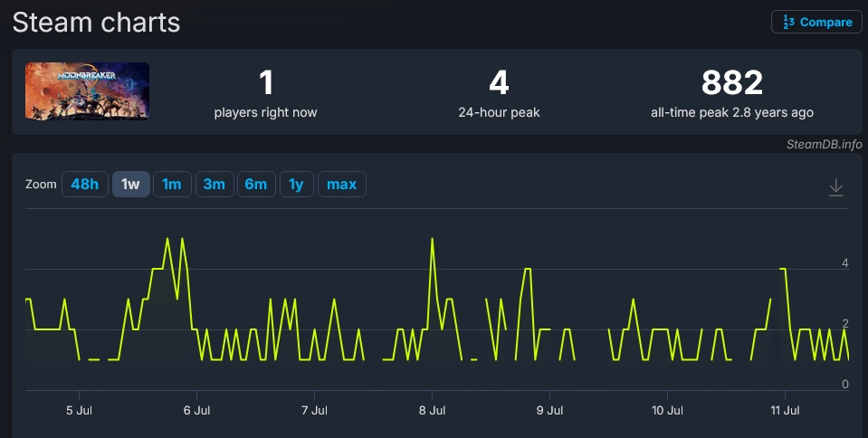The width and height of the screenshot is (868, 438).
Task: Click the '882' all-time peak value
Action: point(732,83)
